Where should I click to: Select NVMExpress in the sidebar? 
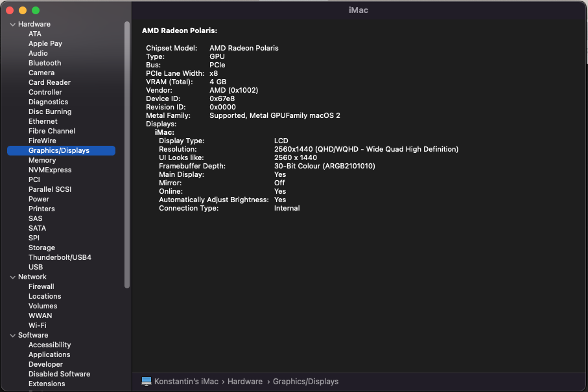[x=50, y=170]
